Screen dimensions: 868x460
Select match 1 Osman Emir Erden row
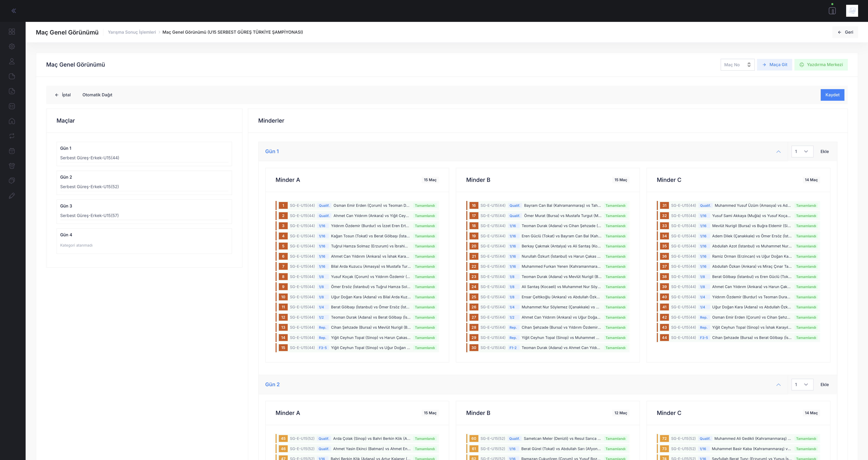[357, 206]
